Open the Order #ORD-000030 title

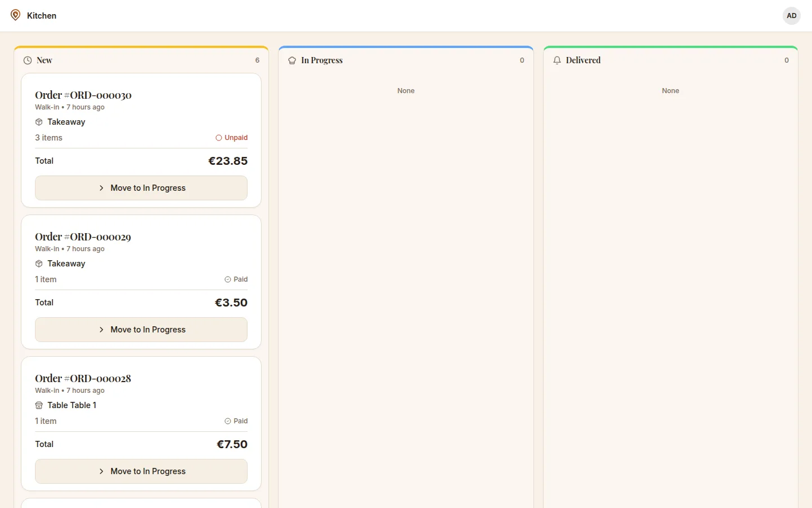[83, 95]
